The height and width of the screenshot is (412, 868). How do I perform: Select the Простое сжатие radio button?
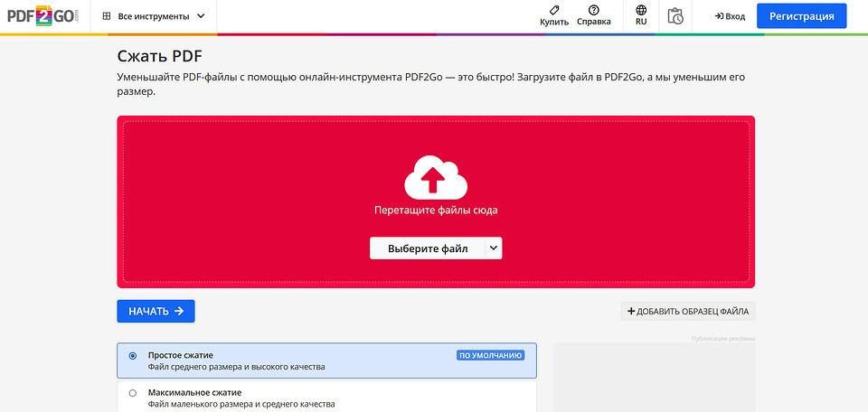tap(132, 356)
